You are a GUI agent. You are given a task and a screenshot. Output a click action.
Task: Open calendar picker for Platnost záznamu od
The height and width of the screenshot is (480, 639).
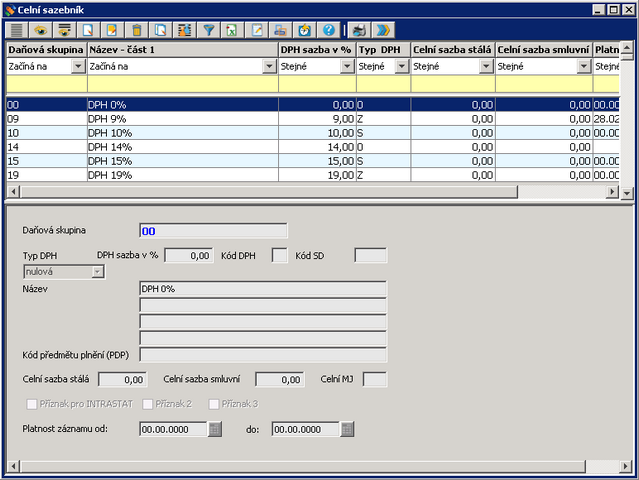[x=215, y=430]
